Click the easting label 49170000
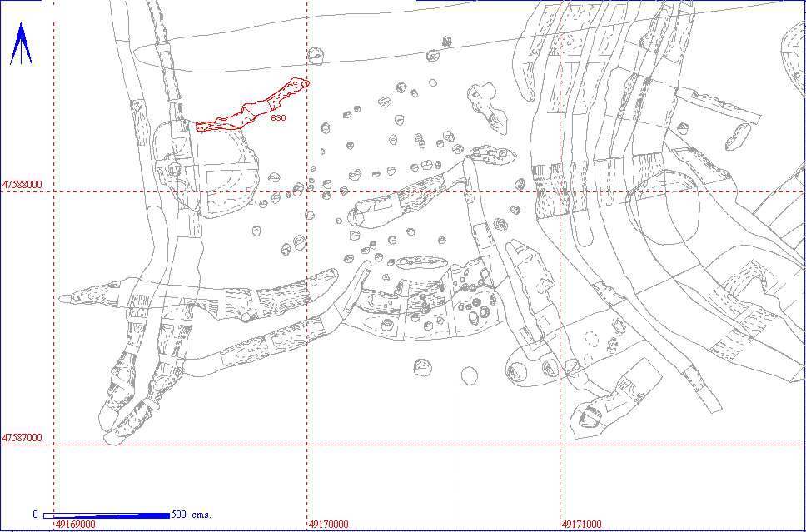This screenshot has height=532, width=806. [328, 525]
